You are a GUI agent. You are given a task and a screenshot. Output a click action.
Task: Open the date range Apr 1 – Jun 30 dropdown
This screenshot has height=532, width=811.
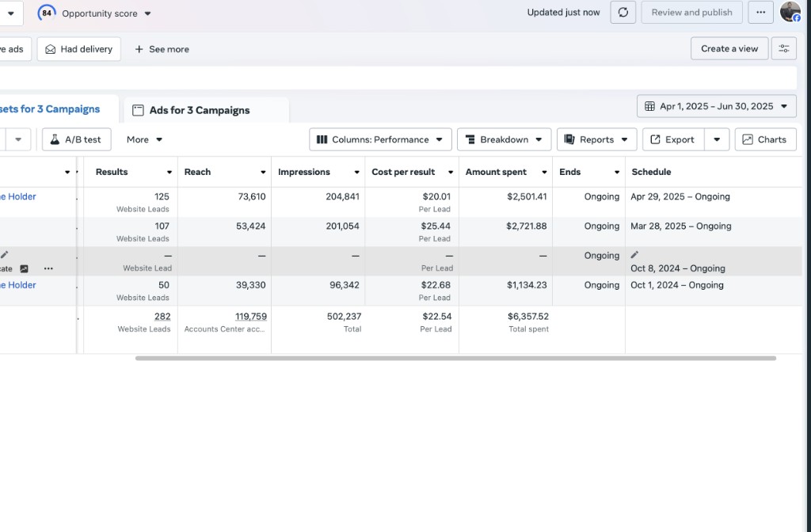716,106
